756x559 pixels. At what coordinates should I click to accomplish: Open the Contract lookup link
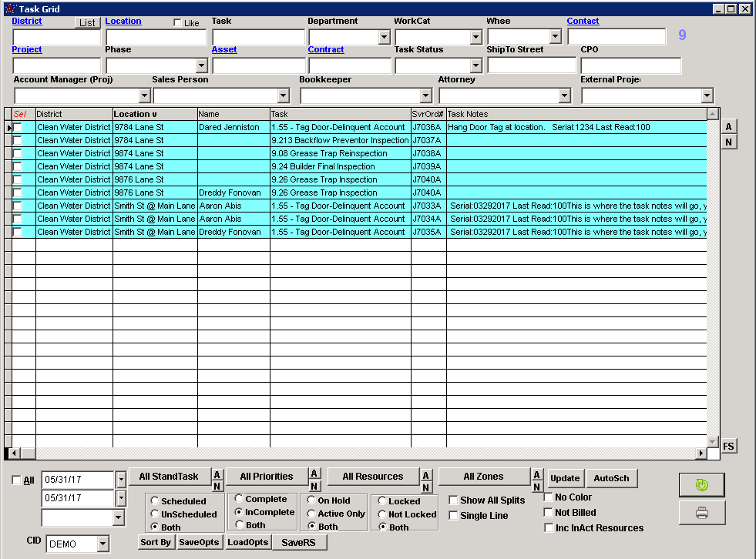point(326,49)
